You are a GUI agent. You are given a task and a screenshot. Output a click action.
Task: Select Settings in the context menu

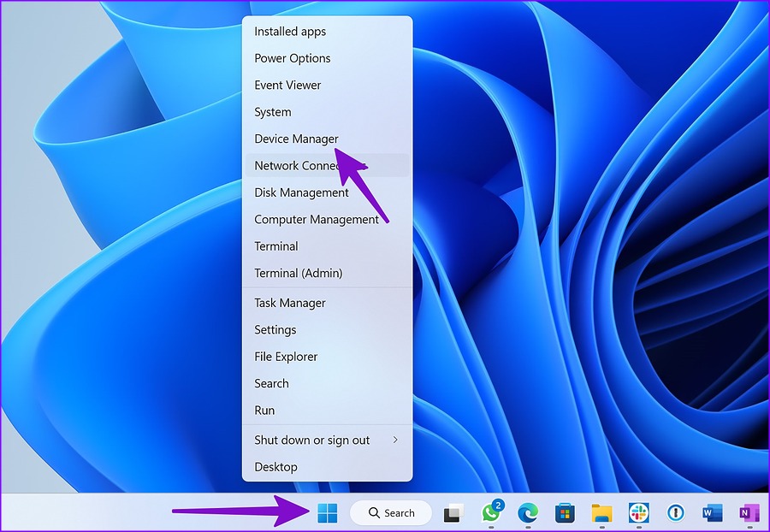[327, 330]
